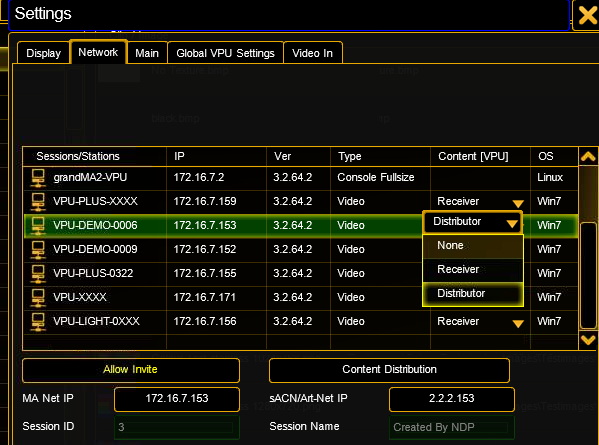Screen dimensions: 599x445
Task: Select the VPU-PLUS-XXXX station name
Action: (x=95, y=201)
